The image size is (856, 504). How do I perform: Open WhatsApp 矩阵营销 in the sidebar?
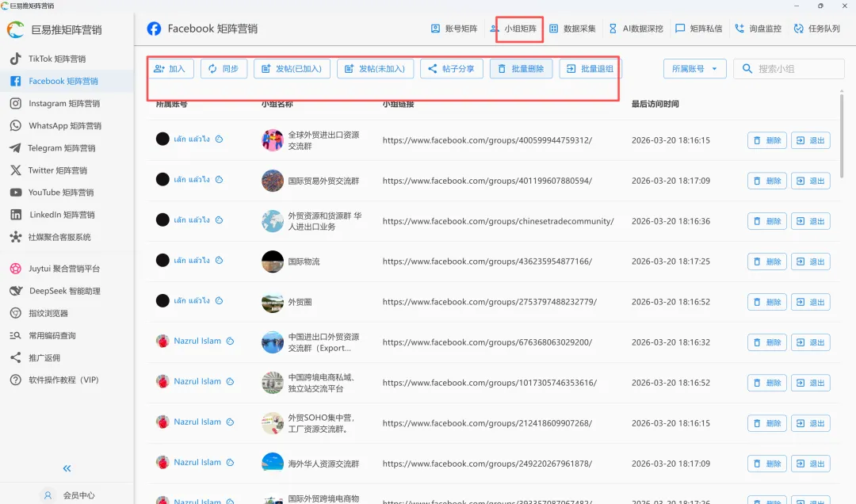point(66,125)
